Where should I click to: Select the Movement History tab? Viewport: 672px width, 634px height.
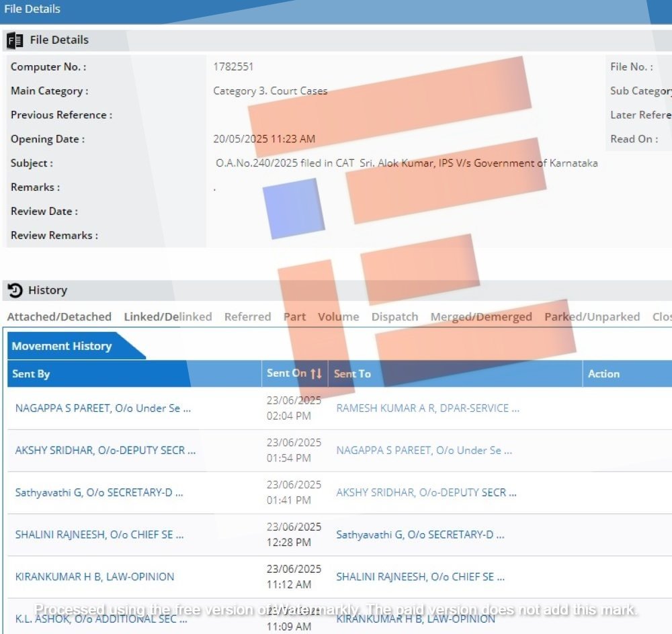[x=62, y=347]
